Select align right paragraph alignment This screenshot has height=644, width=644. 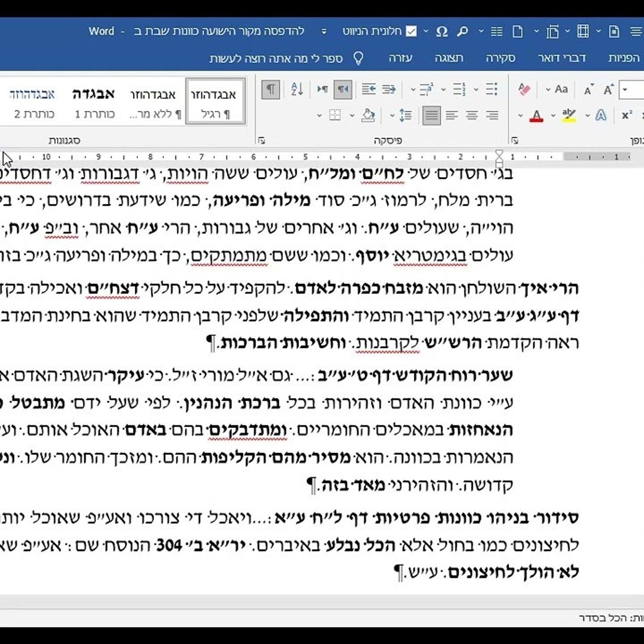[492, 115]
